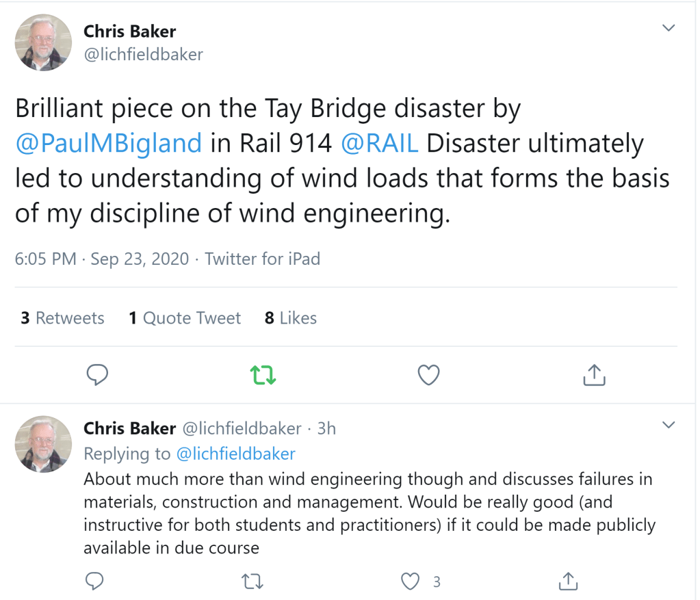Screen dimensions: 700x600
Task: View the list of 3 Retweets
Action: point(62,318)
